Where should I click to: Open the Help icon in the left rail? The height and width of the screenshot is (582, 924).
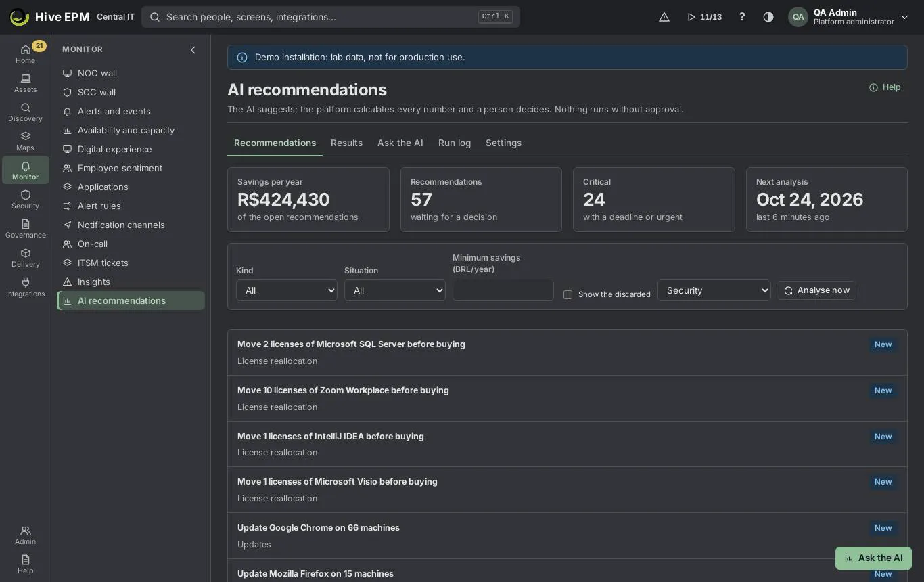pyautogui.click(x=25, y=564)
